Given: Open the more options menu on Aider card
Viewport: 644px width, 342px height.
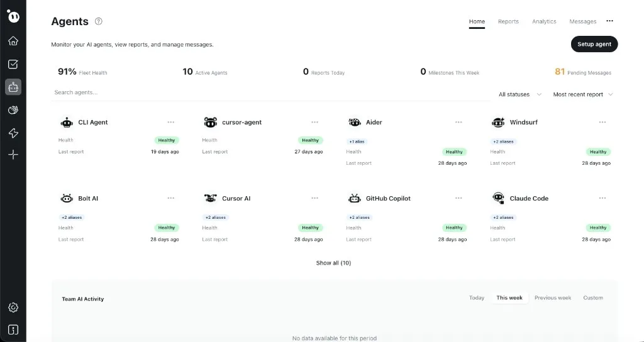Looking at the screenshot, I should pyautogui.click(x=458, y=122).
